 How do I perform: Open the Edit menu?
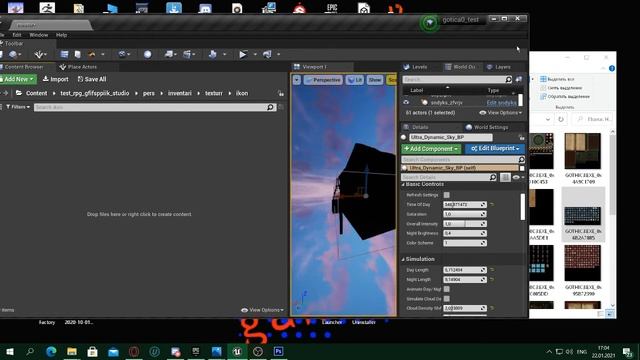(17, 35)
